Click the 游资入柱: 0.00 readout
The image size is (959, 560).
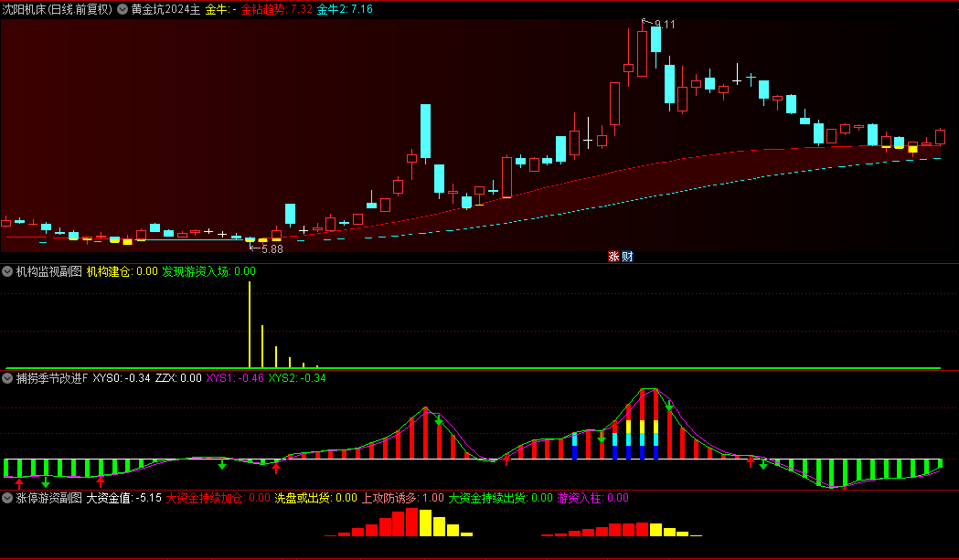click(x=593, y=498)
